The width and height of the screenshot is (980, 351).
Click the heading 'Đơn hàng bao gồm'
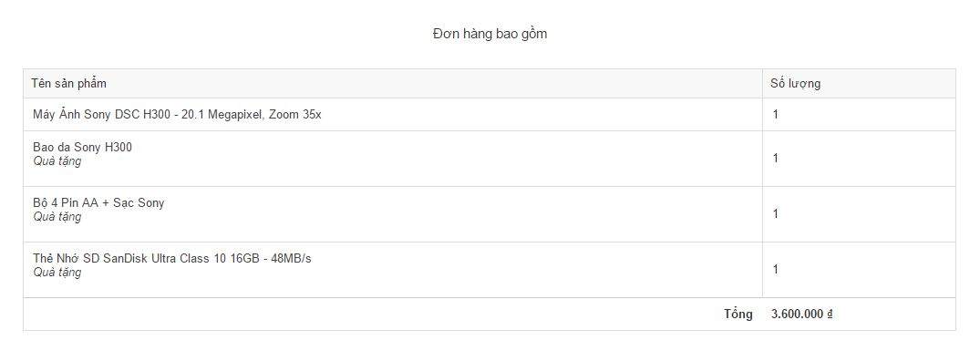pyautogui.click(x=490, y=34)
